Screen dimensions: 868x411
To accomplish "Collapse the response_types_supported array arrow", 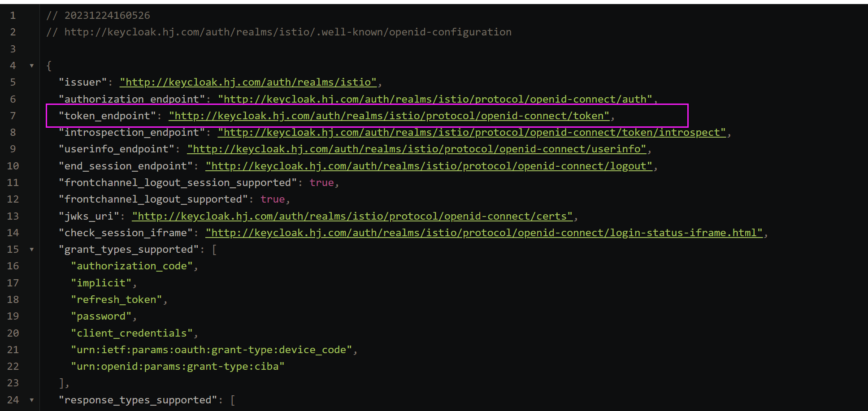I will coord(32,400).
